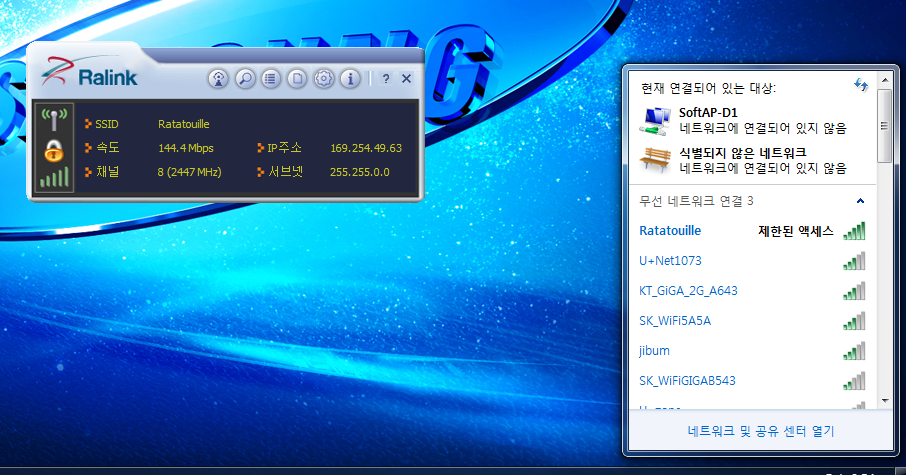Open the Ralink site survey antenna icon

click(218, 79)
